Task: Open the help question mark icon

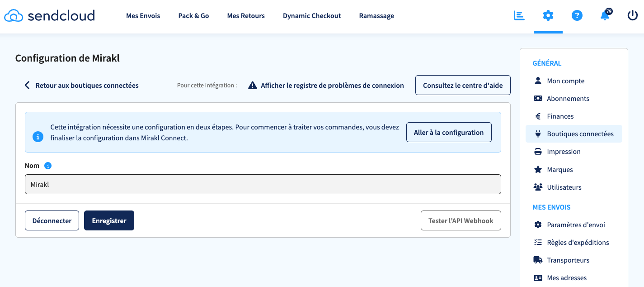Action: pyautogui.click(x=577, y=15)
